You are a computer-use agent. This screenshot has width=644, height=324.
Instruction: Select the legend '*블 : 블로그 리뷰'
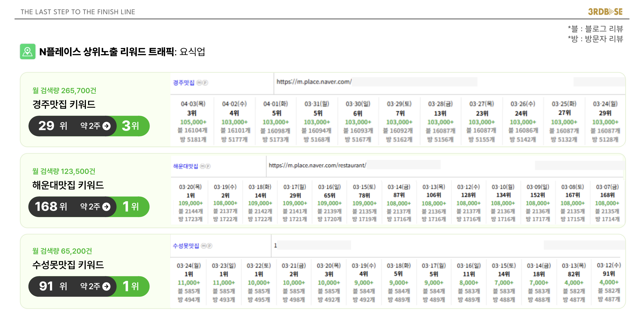[595, 29]
